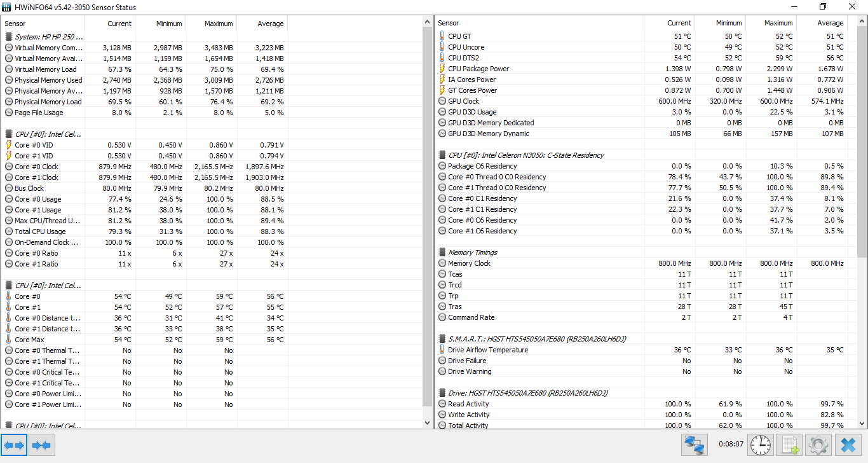Select the Core #1 Distance row

tap(145, 329)
